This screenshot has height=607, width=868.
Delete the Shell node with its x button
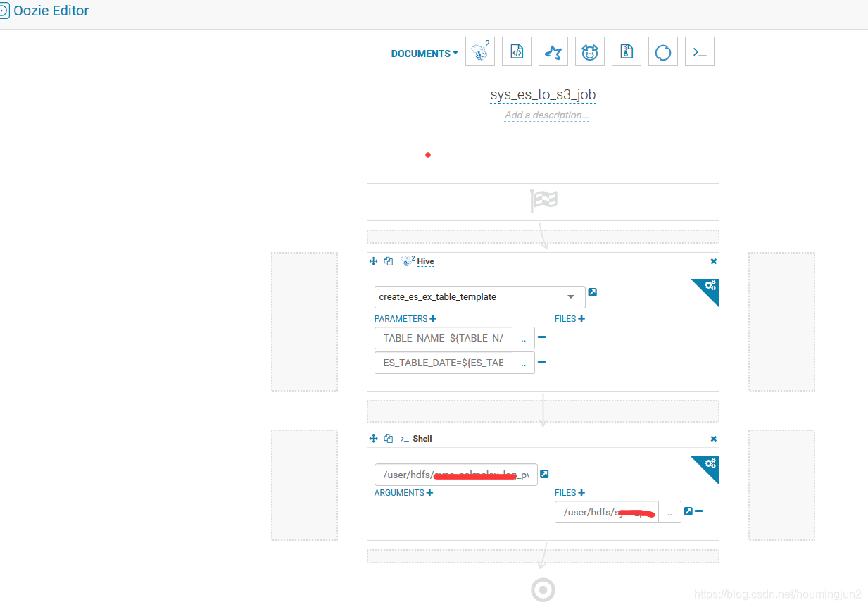[713, 438]
